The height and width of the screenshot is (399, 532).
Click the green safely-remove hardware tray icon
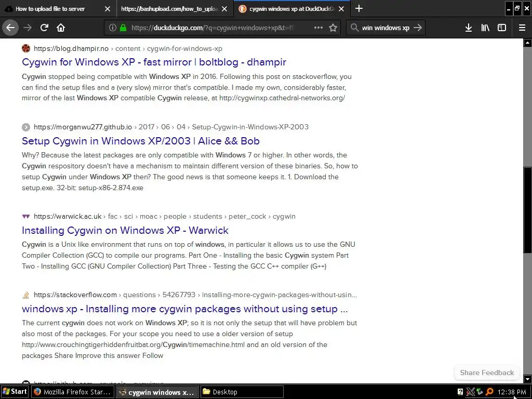(x=480, y=392)
